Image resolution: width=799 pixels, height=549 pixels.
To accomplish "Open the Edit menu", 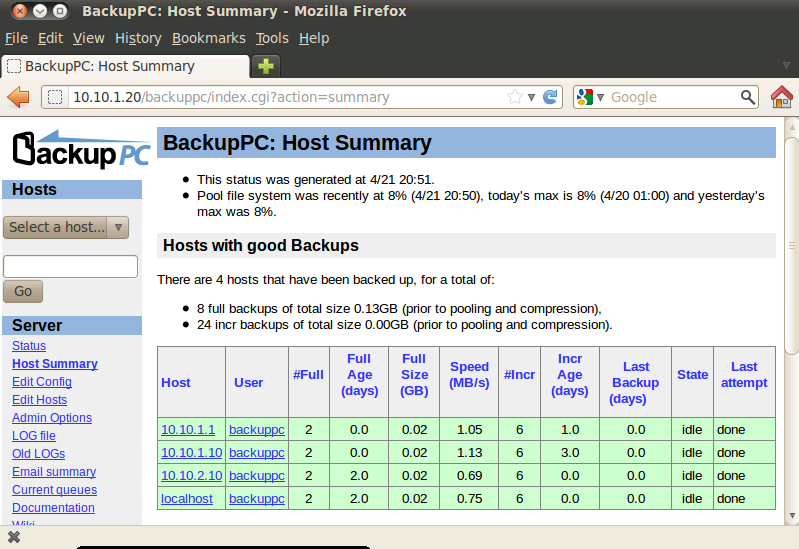I will (50, 38).
